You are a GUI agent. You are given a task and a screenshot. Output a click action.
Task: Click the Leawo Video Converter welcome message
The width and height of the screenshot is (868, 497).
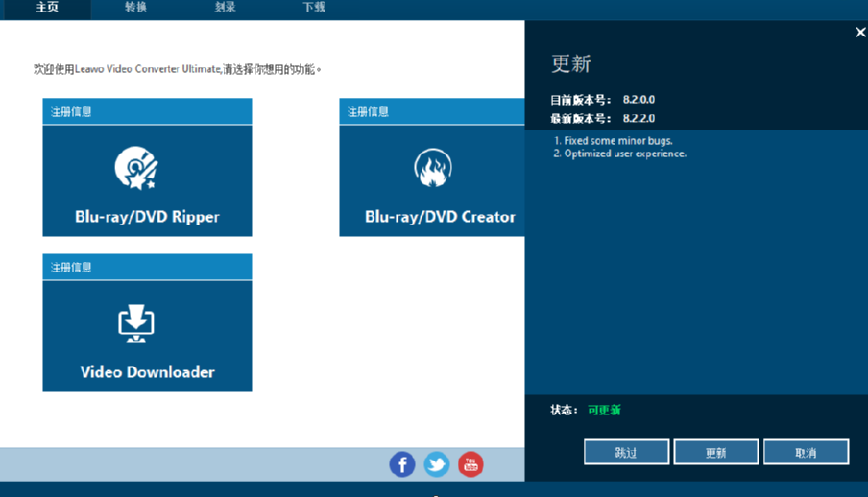[177, 69]
